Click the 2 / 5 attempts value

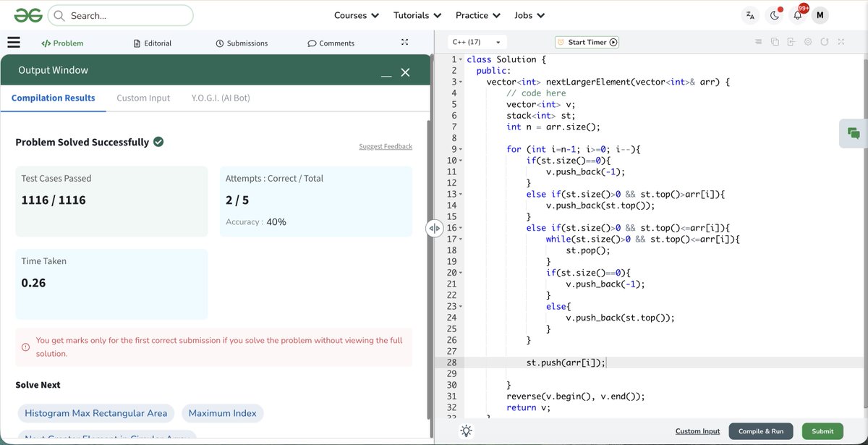point(237,200)
